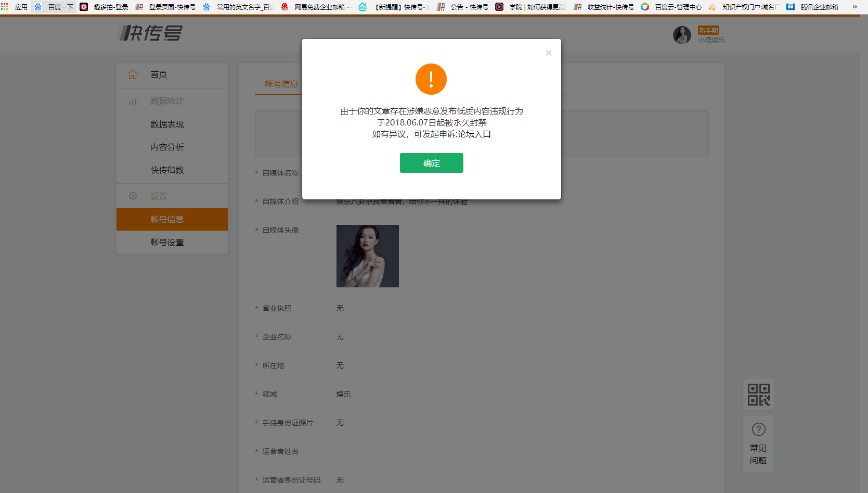Screen dimensions: 868x493
Task: Open 内容分析 from the sidebar
Action: pos(167,147)
